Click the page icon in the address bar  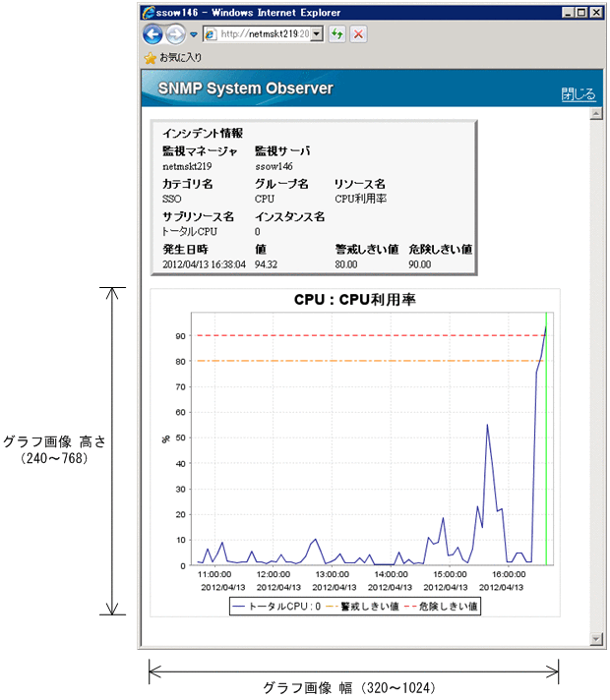tap(211, 34)
